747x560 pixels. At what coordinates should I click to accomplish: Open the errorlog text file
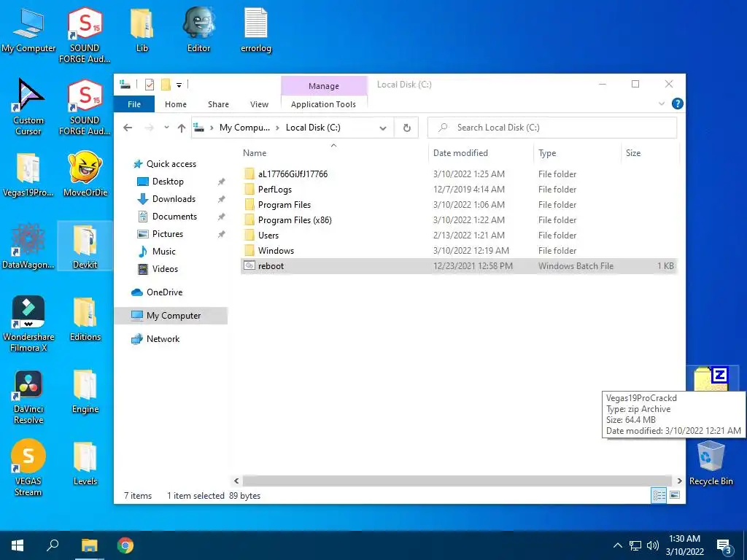pyautogui.click(x=256, y=29)
